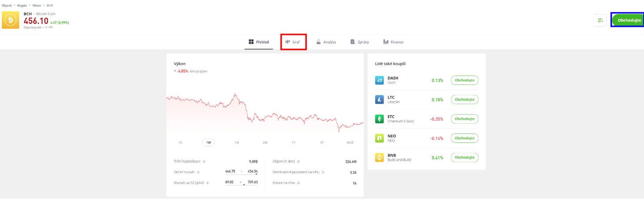644x219 pixels.
Task: Click the Denní rozsah range slider
Action: coord(241,174)
